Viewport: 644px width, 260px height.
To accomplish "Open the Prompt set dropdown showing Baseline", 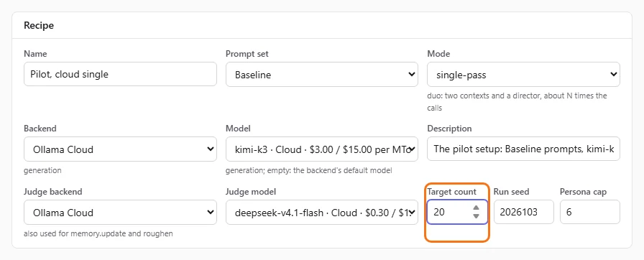I will [x=321, y=74].
